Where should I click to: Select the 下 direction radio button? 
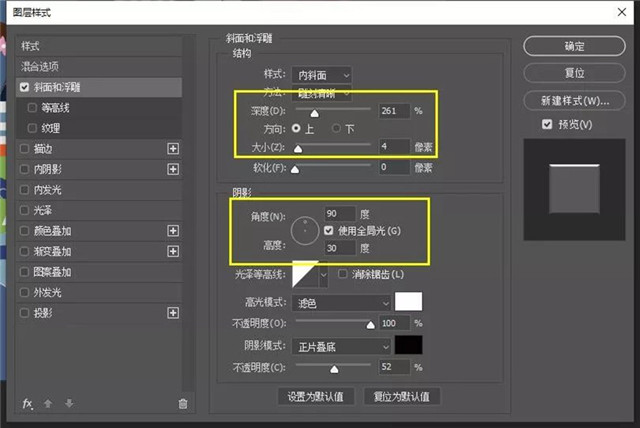pos(337,129)
